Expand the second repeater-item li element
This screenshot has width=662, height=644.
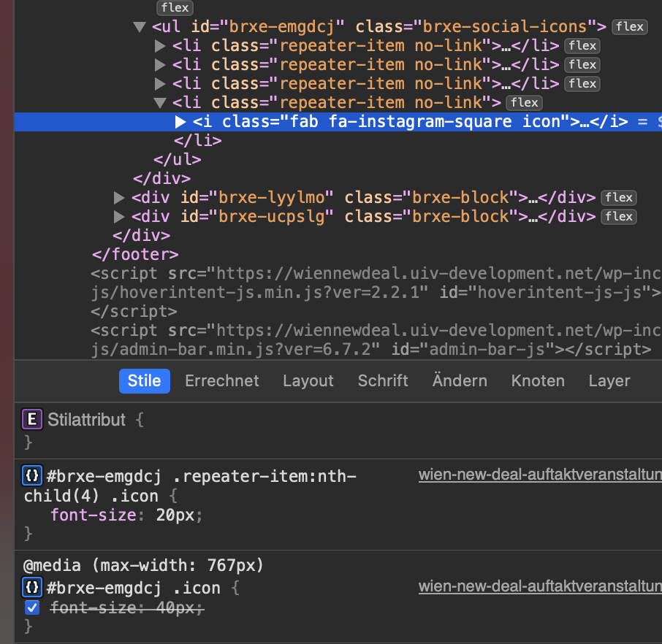coord(159,65)
